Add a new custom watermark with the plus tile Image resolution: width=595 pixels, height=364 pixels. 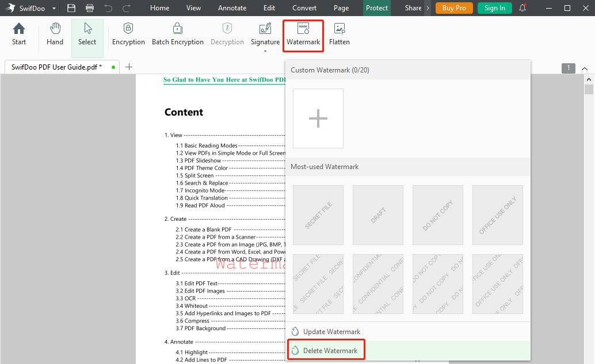318,118
